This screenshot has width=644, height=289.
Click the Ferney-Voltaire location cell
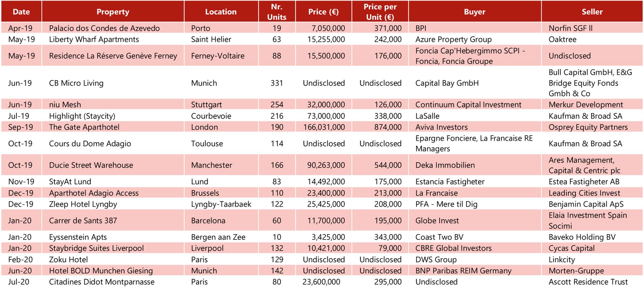(x=218, y=56)
